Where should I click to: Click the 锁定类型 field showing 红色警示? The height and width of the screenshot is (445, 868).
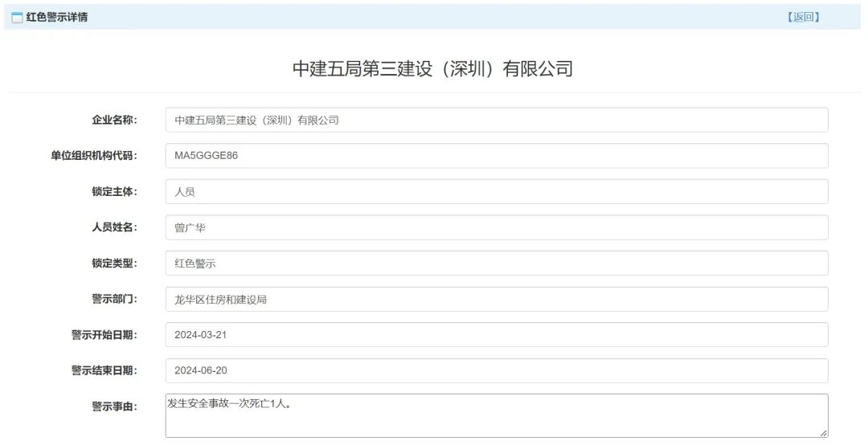click(x=497, y=263)
